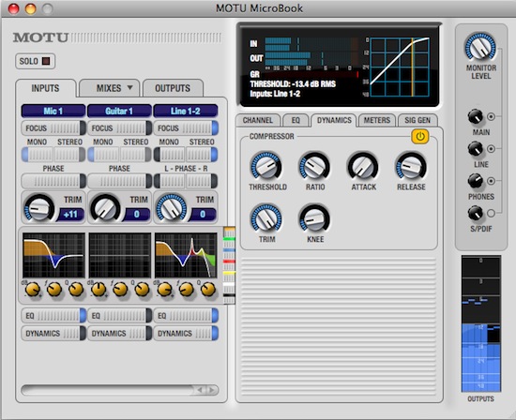
Task: Click the compressor Release knob
Action: click(x=411, y=166)
